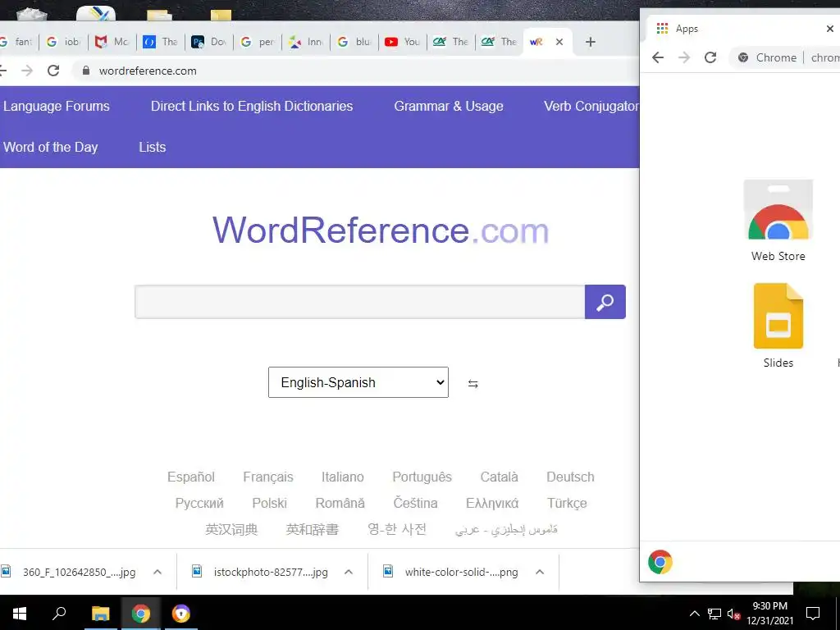Click the lock icon beside wordreference.com
840x630 pixels.
pyautogui.click(x=85, y=71)
